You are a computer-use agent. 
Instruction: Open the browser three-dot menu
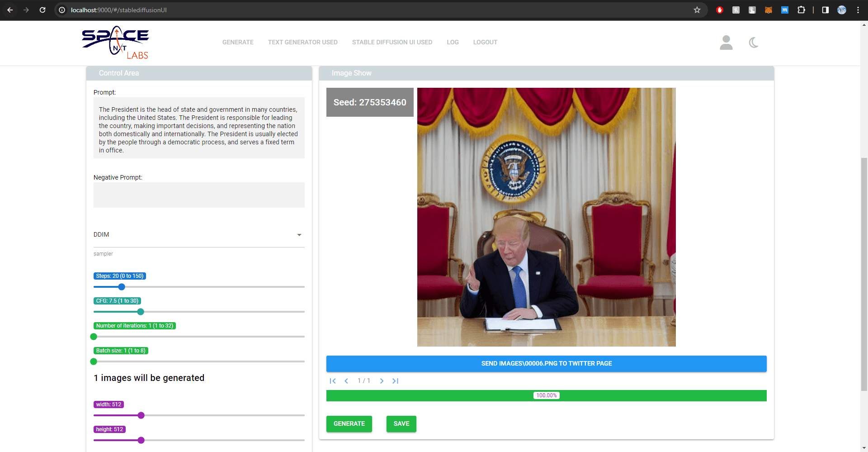click(858, 10)
